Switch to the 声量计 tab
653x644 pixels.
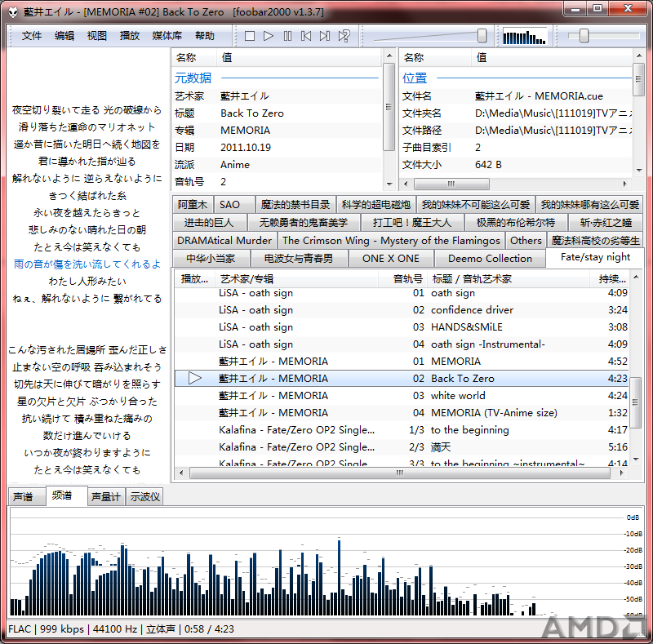[106, 496]
